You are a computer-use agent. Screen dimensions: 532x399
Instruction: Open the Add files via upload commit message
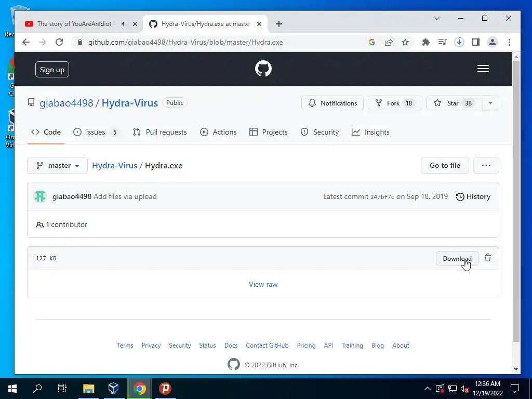click(x=125, y=196)
